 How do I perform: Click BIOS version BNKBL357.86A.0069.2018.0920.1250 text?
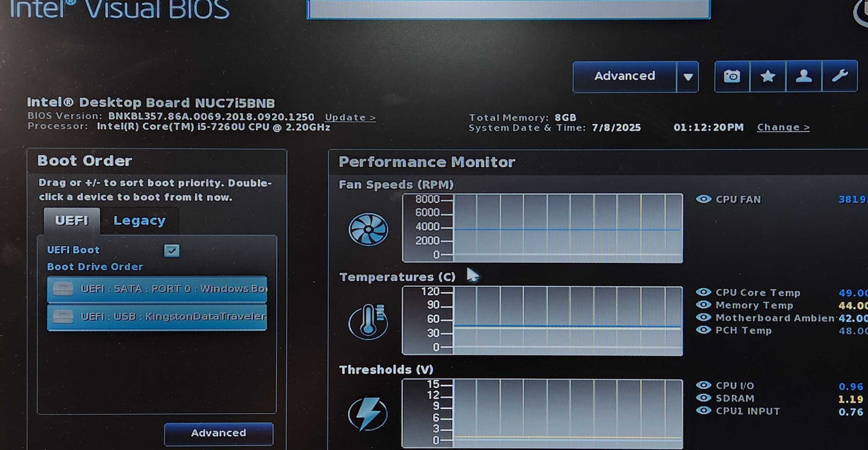pyautogui.click(x=211, y=117)
